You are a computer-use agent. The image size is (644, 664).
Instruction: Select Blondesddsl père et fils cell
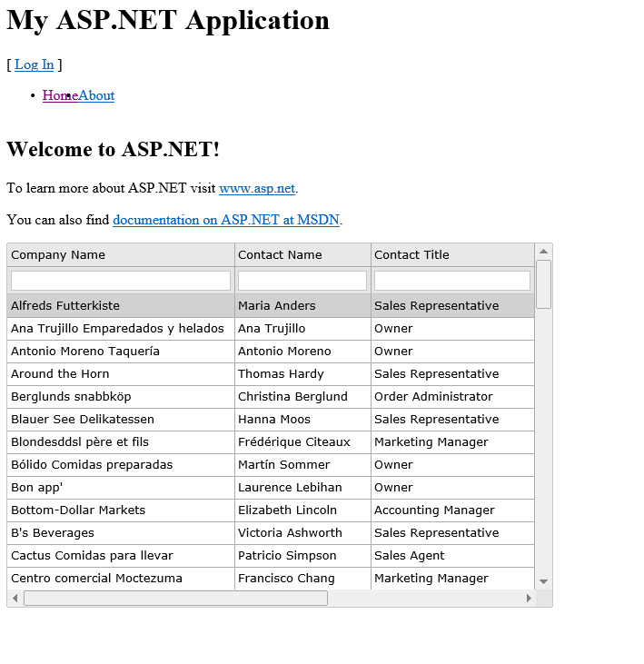pos(121,442)
